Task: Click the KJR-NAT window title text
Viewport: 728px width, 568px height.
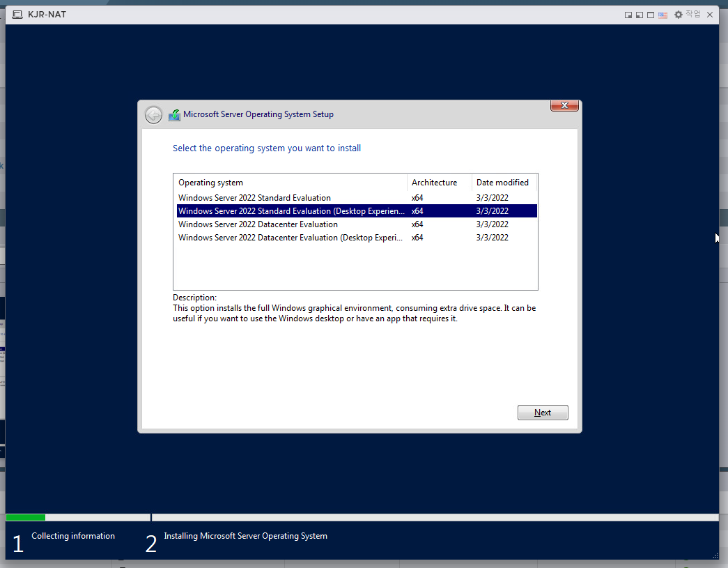Action: (47, 15)
